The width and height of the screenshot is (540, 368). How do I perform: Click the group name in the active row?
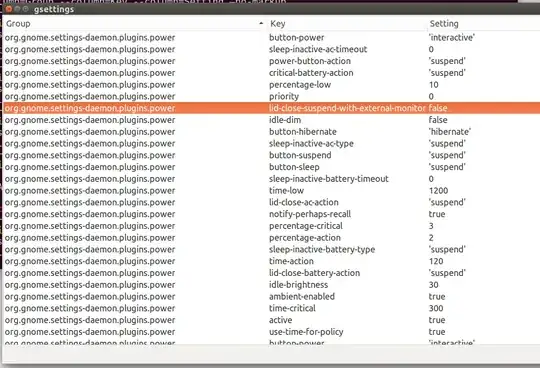click(90, 320)
